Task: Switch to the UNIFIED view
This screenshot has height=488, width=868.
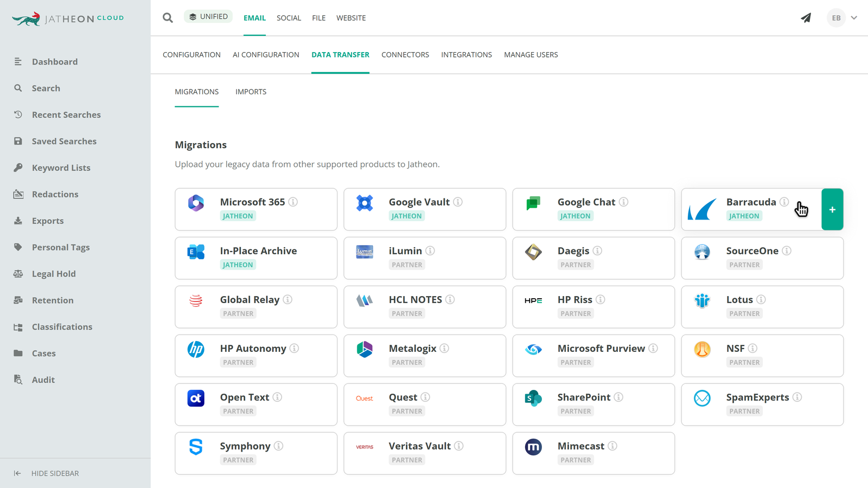Action: click(208, 17)
